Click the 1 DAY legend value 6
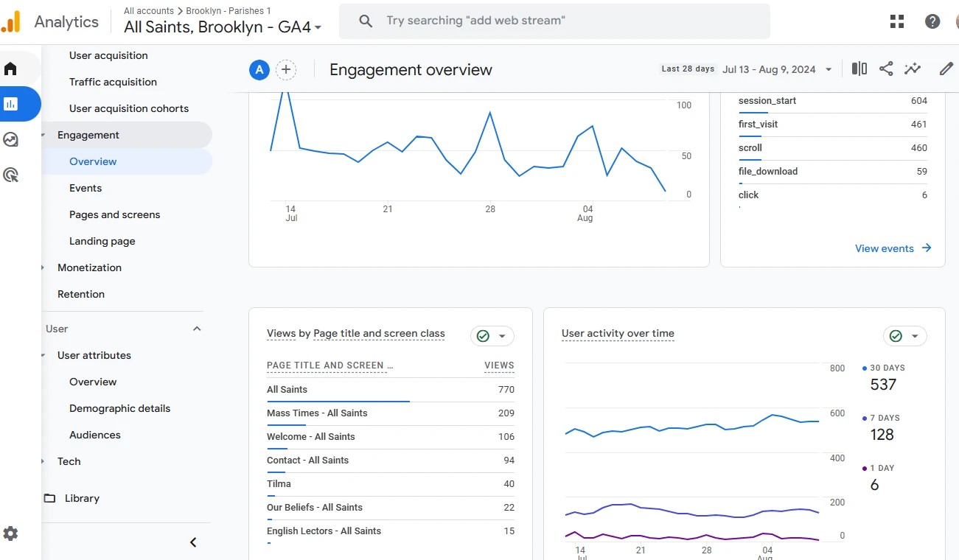The width and height of the screenshot is (959, 560). (875, 485)
